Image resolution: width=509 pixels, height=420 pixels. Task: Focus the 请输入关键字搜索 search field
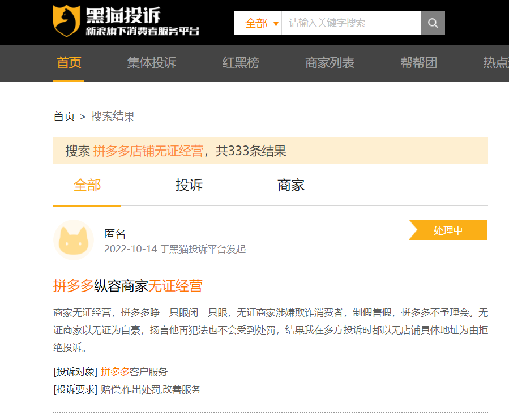(351, 23)
